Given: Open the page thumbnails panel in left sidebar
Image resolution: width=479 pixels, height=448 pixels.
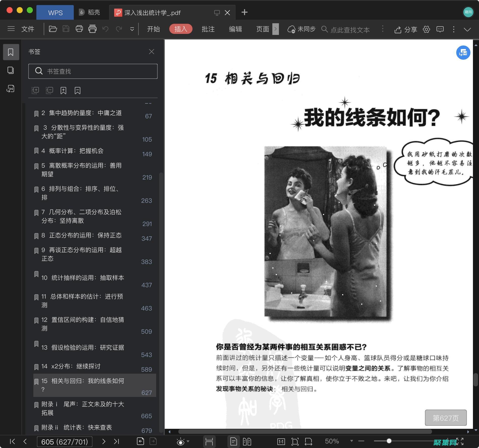Looking at the screenshot, I should point(11,71).
